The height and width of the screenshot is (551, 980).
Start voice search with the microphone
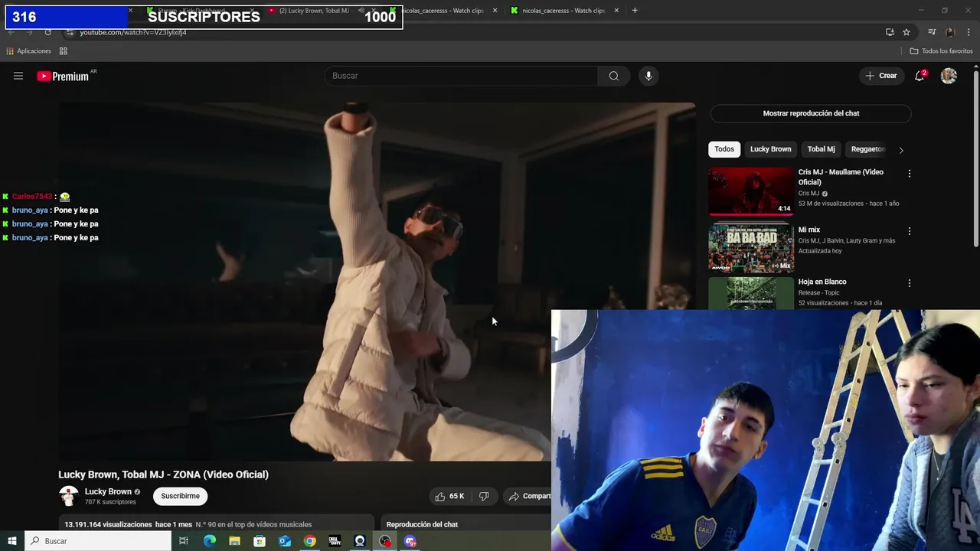click(x=648, y=76)
